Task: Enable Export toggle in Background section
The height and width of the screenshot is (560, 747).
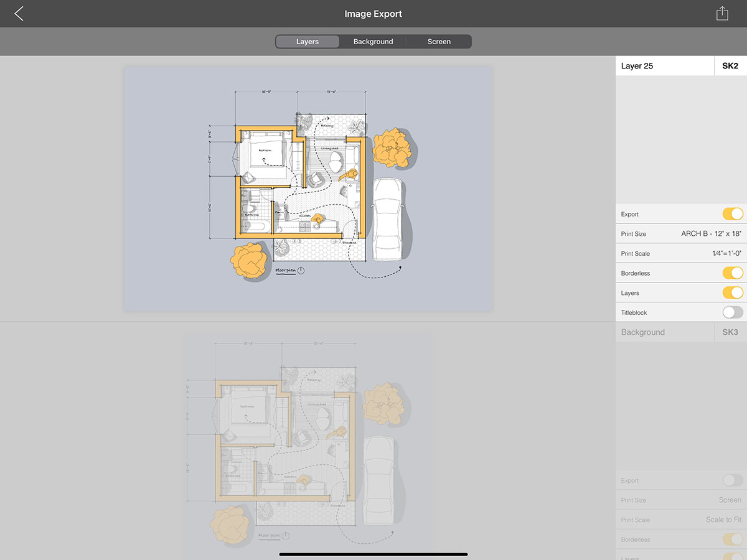Action: click(x=733, y=480)
